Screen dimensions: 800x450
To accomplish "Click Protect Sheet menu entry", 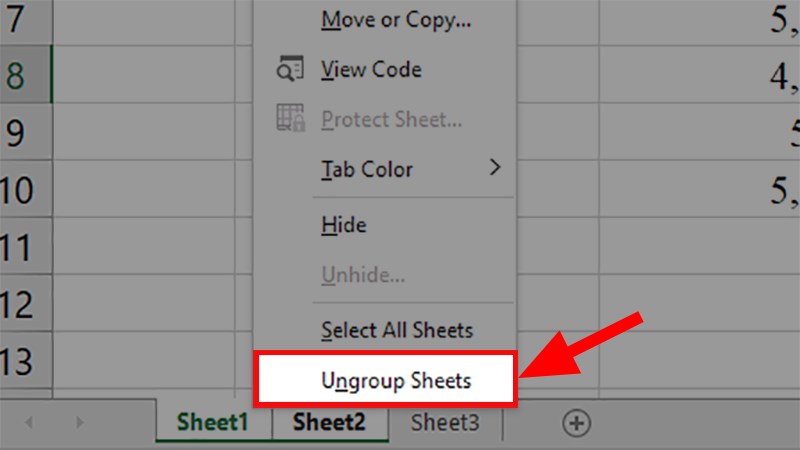I will point(391,120).
